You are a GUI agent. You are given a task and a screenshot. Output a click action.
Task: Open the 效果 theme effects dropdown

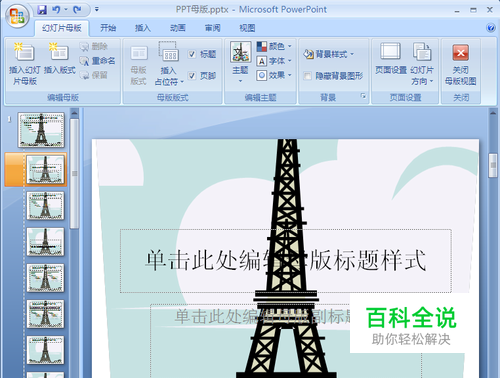click(274, 75)
